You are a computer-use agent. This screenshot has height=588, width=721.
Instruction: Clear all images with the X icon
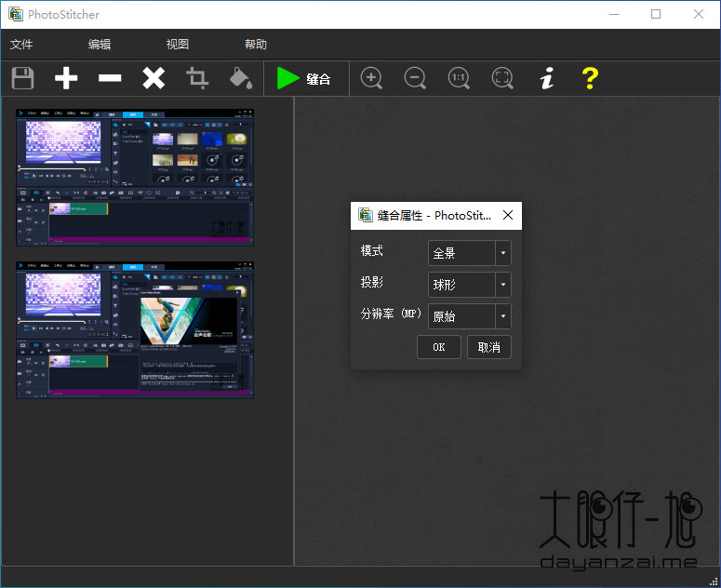(x=154, y=78)
